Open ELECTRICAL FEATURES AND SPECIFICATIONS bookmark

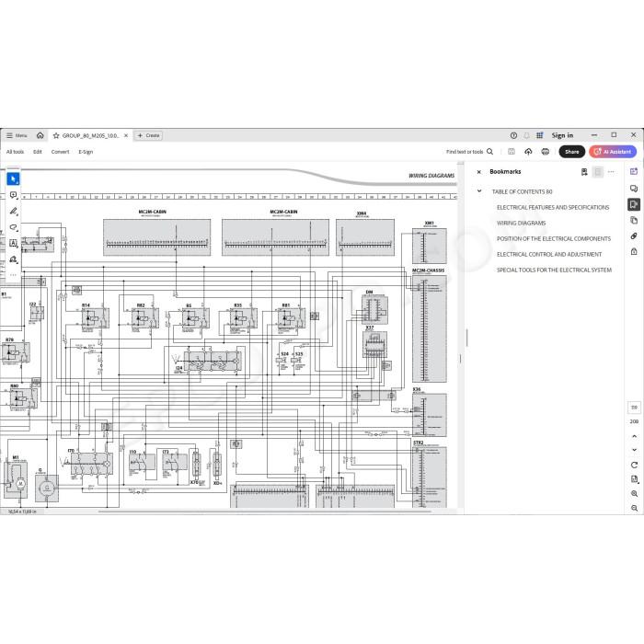coord(553,207)
